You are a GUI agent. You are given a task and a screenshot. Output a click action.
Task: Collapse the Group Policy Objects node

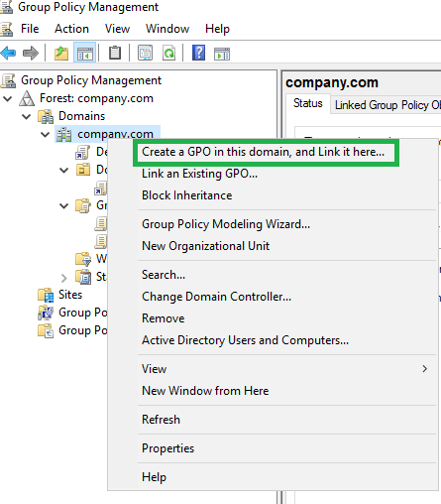coord(63,206)
